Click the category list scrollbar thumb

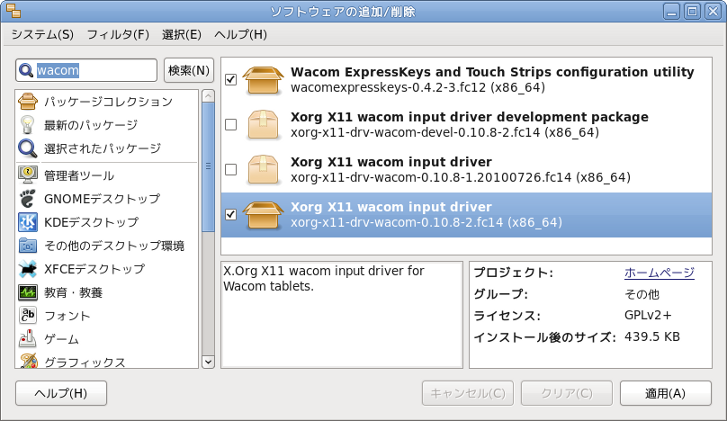coord(208,167)
